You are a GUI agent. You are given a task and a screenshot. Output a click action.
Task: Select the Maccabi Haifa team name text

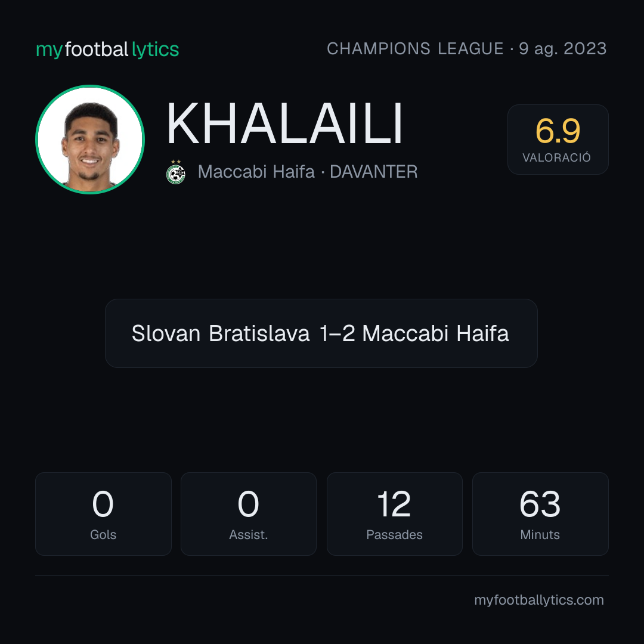[256, 172]
